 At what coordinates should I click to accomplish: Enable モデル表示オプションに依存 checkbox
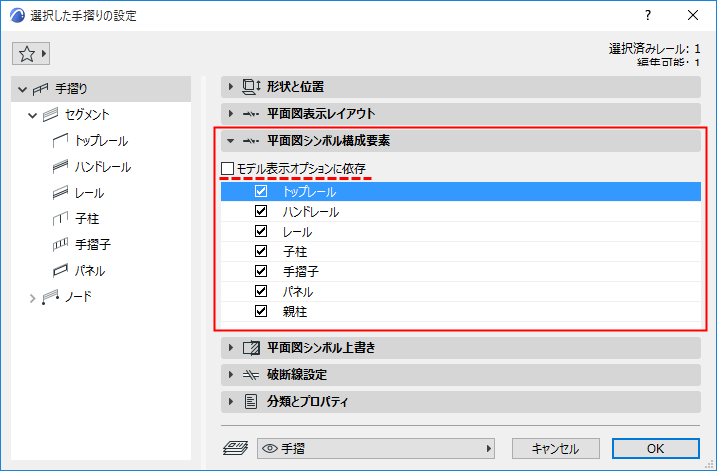228,169
